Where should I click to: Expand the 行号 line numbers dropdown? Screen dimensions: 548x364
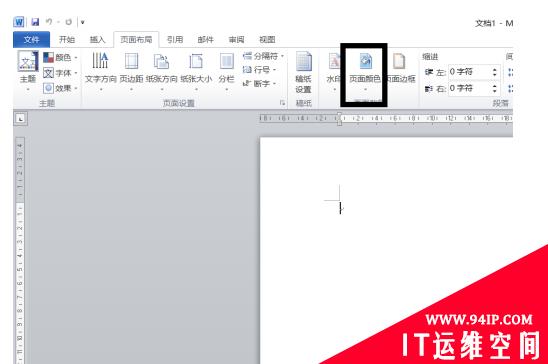click(x=260, y=70)
